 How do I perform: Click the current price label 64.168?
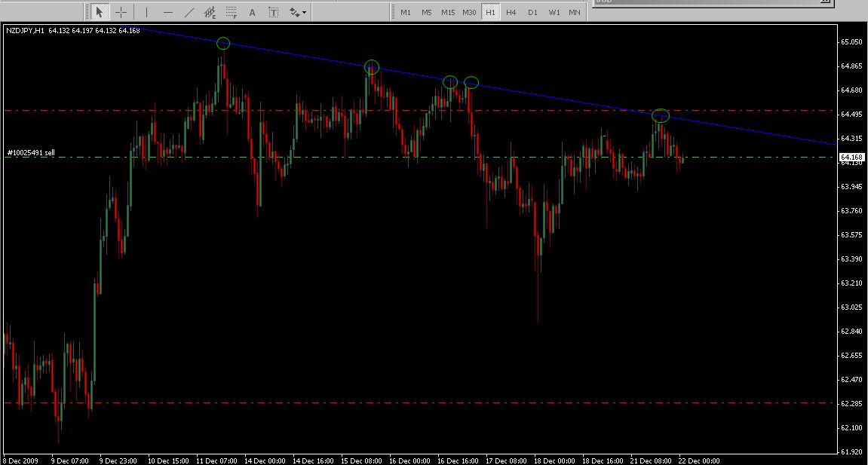point(851,158)
